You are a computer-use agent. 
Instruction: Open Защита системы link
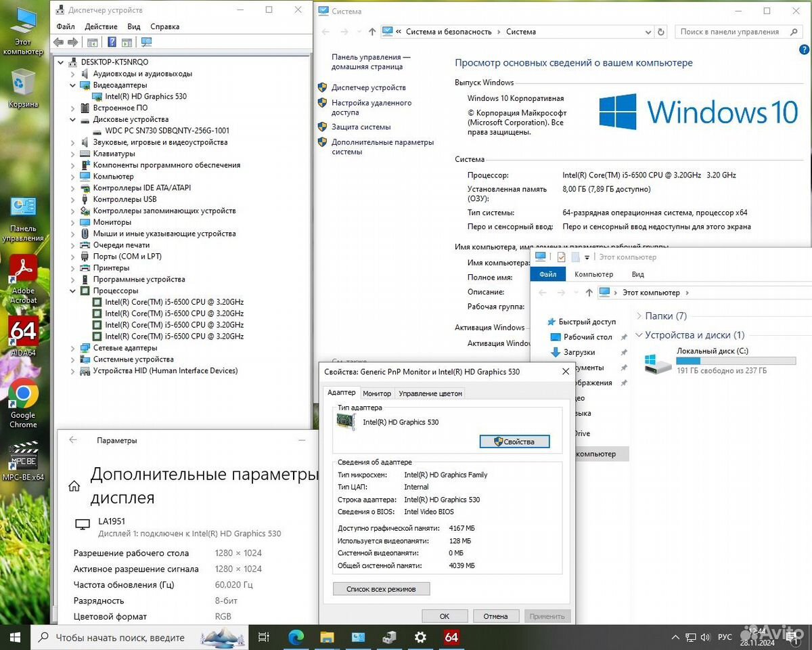(361, 127)
